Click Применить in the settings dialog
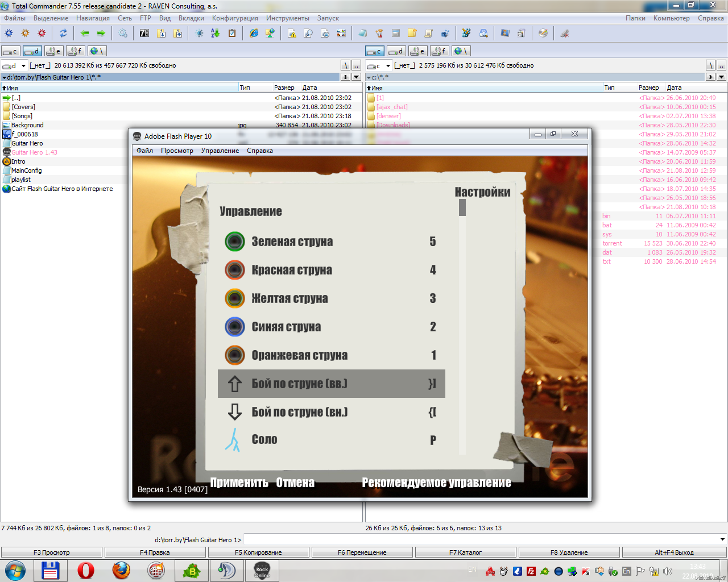The image size is (728, 582). tap(239, 483)
